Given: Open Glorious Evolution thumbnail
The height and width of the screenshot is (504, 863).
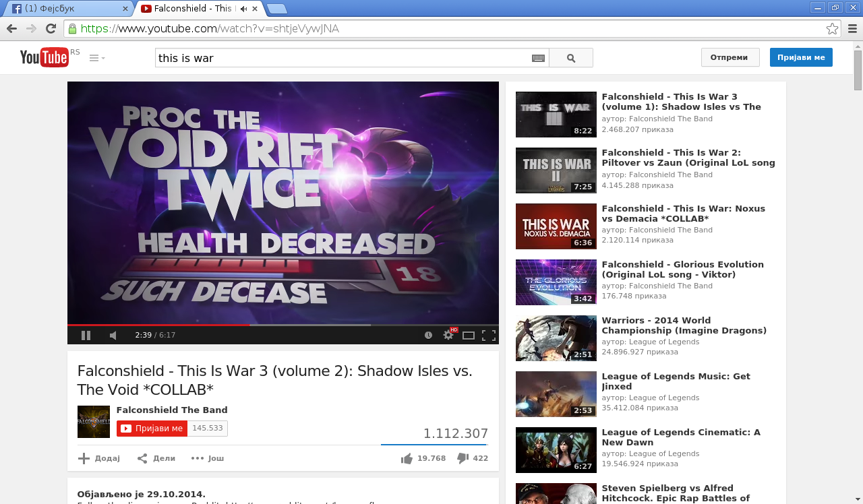Looking at the screenshot, I should click(x=556, y=282).
